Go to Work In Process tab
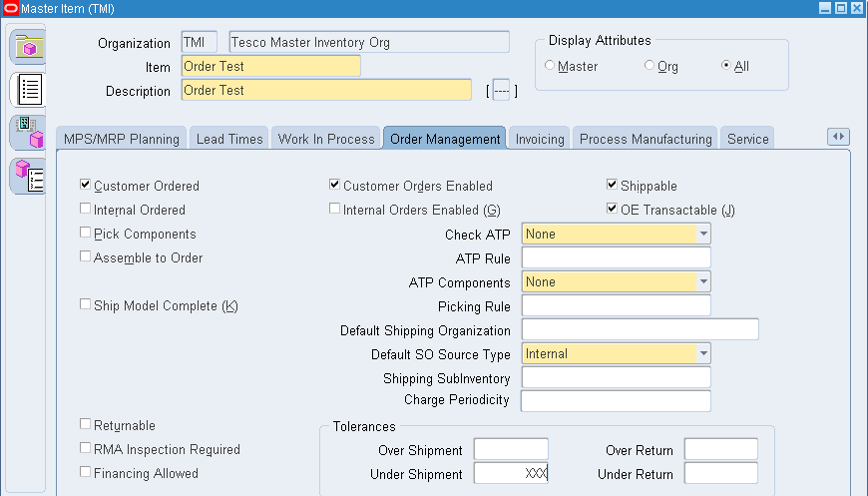Viewport: 868px width, 496px height. (326, 139)
